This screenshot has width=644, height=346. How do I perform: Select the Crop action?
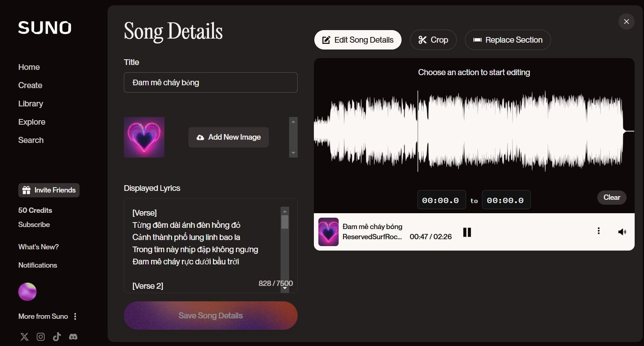click(x=433, y=40)
